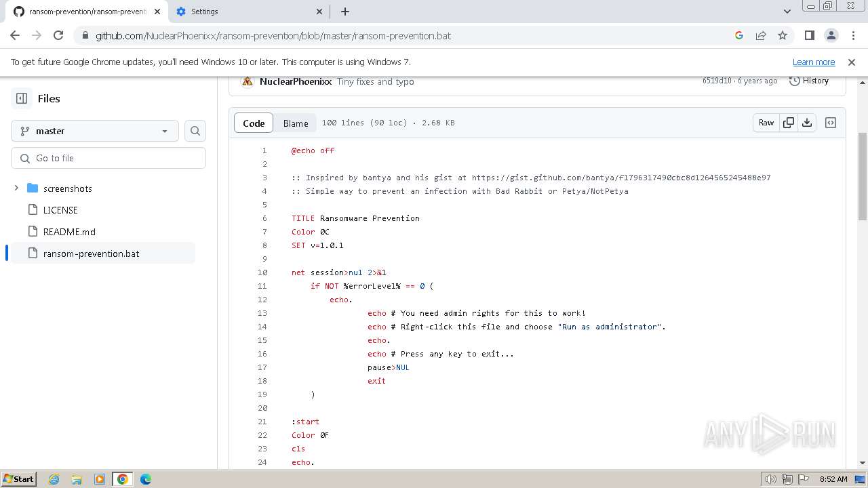Click the 'SET v=1.0.1' code line
This screenshot has height=488, width=868.
[x=317, y=245]
